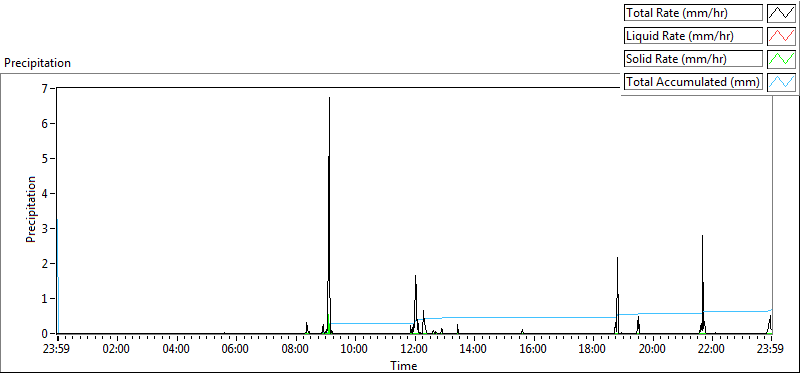Click the Solid Rate green line icon
The width and height of the screenshot is (800, 373).
pyautogui.click(x=781, y=59)
